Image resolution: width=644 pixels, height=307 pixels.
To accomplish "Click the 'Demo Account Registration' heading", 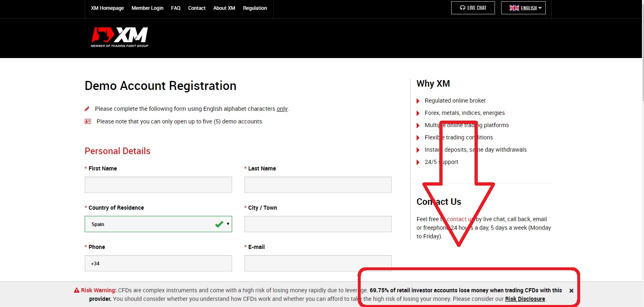I will click(160, 86).
